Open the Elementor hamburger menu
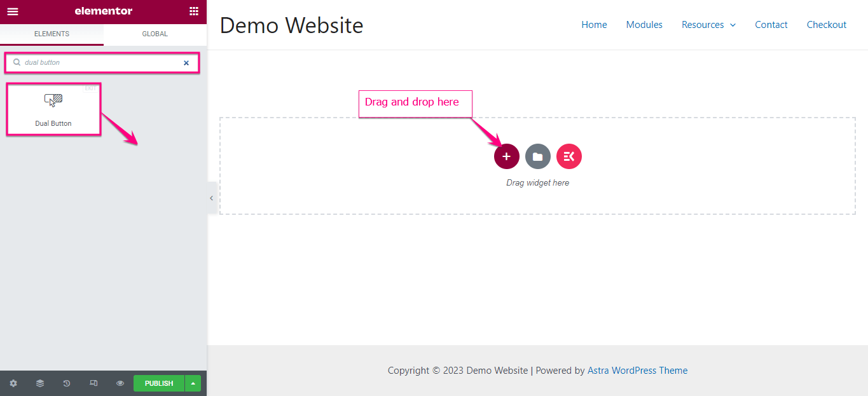The width and height of the screenshot is (868, 396). (x=13, y=11)
